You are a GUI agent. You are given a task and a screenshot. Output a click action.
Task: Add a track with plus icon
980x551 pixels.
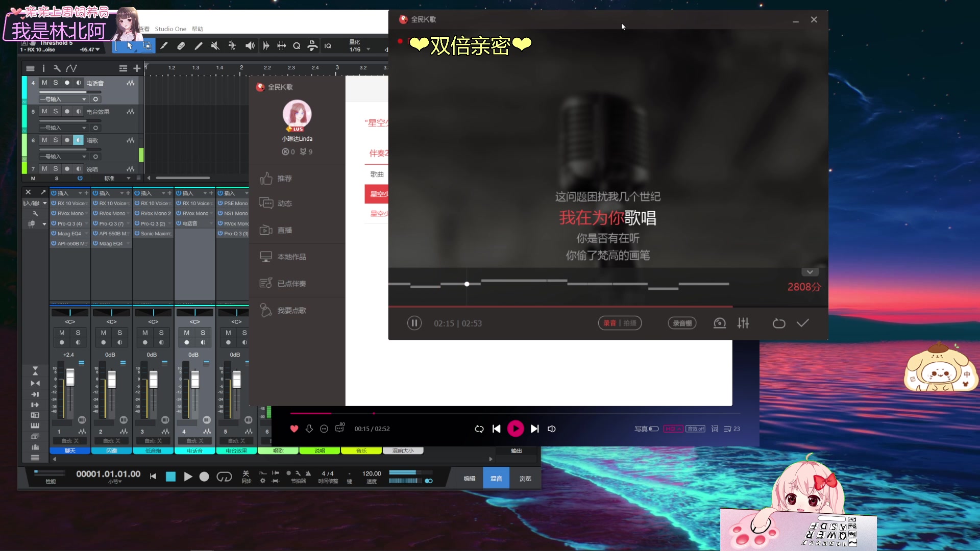pos(137,68)
